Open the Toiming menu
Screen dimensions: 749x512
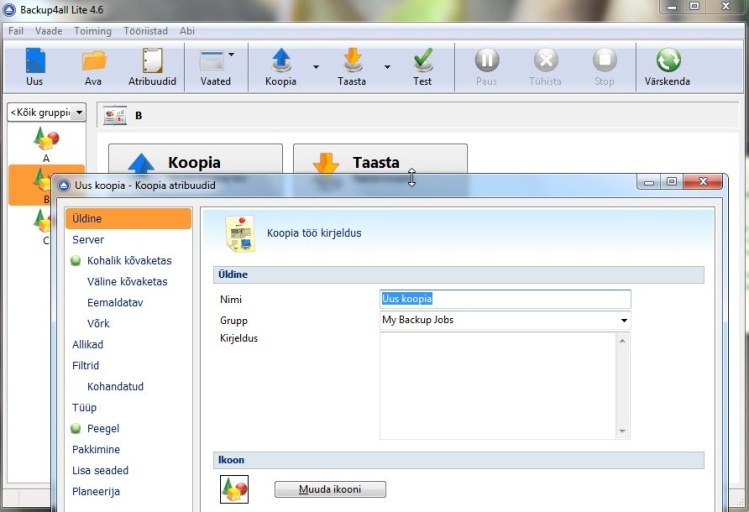coord(93,31)
